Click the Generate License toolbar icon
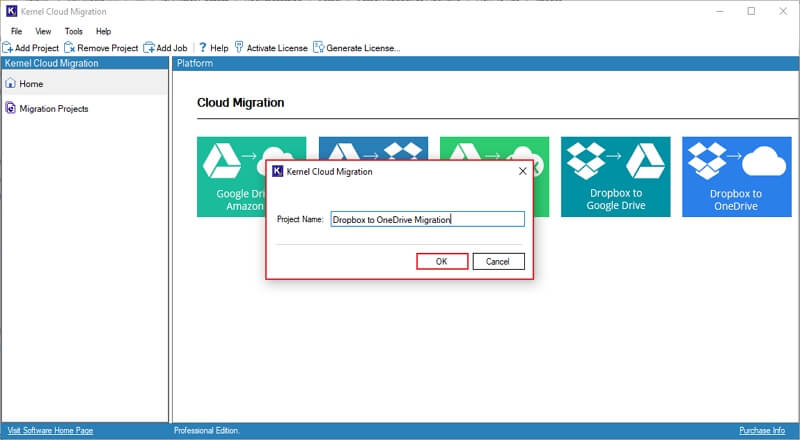This screenshot has height=440, width=800. tap(319, 47)
